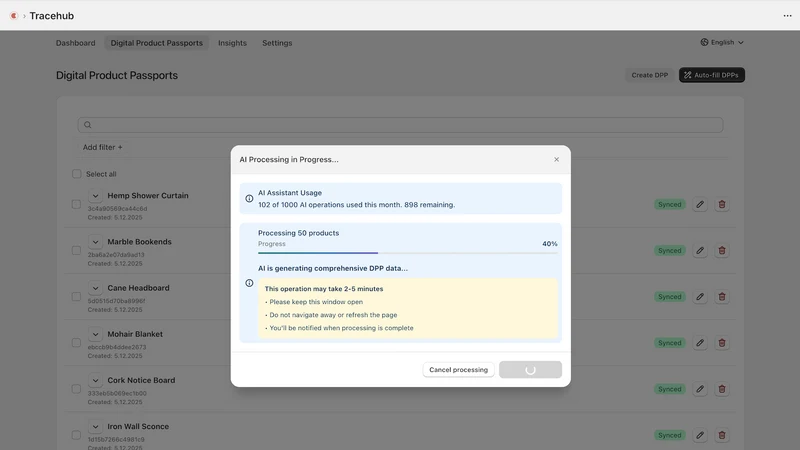The width and height of the screenshot is (800, 450).
Task: Switch to Digital Product Passports tab
Action: (157, 43)
